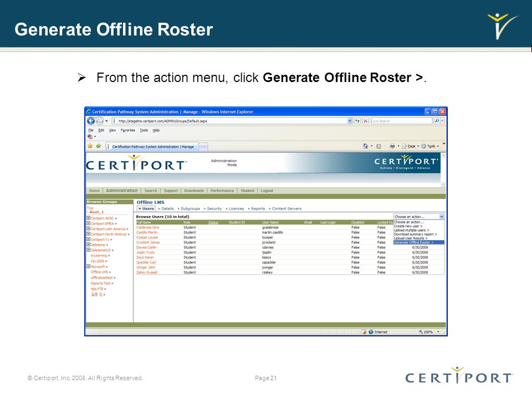
Task: Click the Live Search input box
Action: [x=402, y=121]
